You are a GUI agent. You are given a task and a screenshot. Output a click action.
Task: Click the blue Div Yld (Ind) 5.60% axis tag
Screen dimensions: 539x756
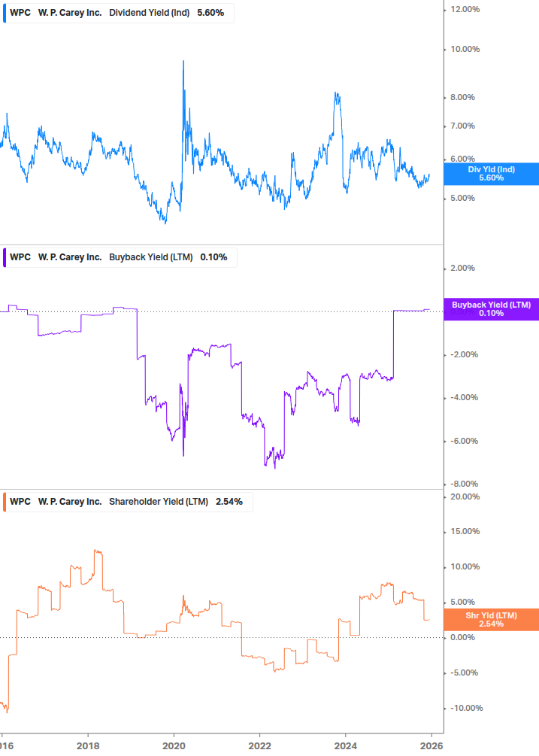491,174
